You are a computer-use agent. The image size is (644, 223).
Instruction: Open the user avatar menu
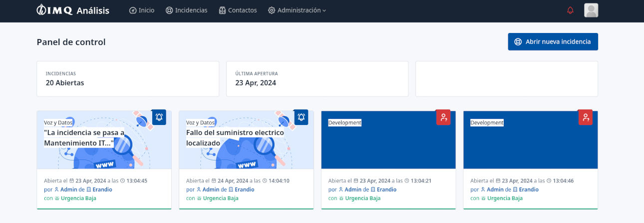click(591, 10)
